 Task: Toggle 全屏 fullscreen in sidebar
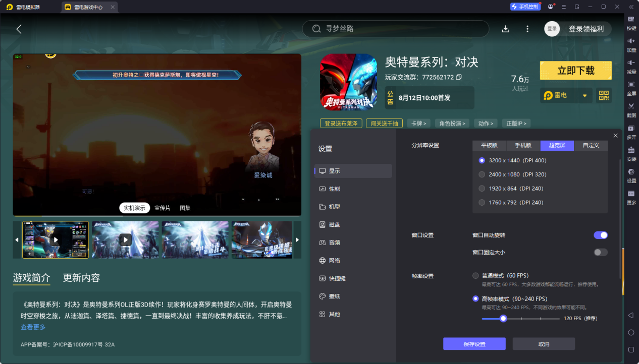click(x=631, y=88)
